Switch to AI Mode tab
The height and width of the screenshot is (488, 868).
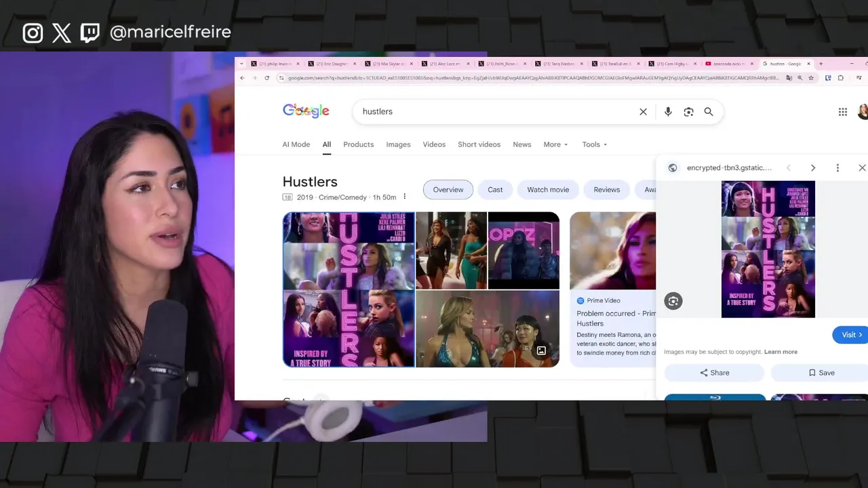click(x=296, y=144)
